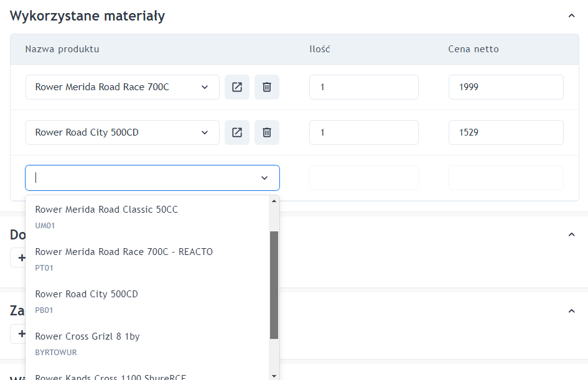Viewport: 588px width, 380px height.
Task: Edit quantity for Rower Road City 500CD
Action: [364, 132]
